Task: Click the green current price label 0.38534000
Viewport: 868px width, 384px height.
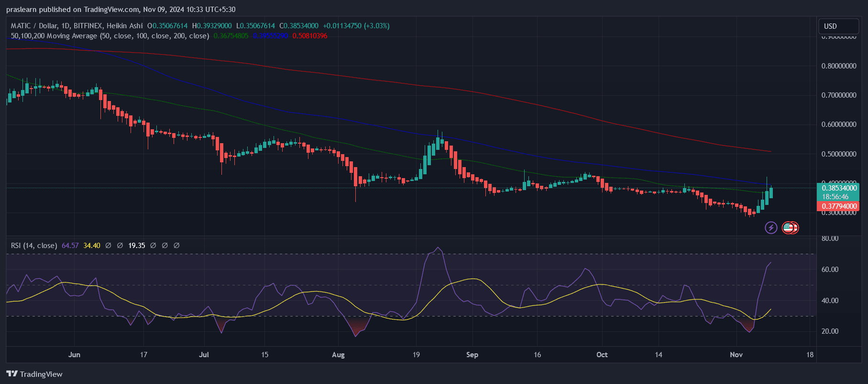Action: click(x=839, y=188)
